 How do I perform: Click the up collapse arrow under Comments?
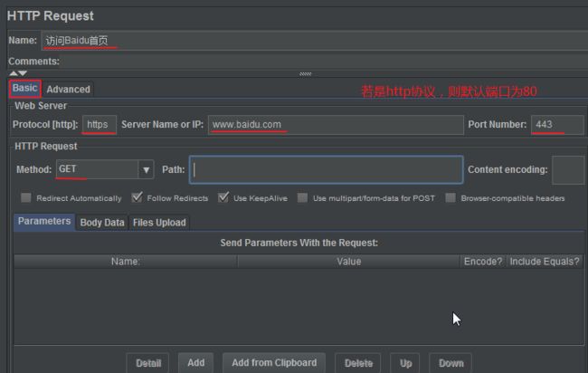point(14,73)
